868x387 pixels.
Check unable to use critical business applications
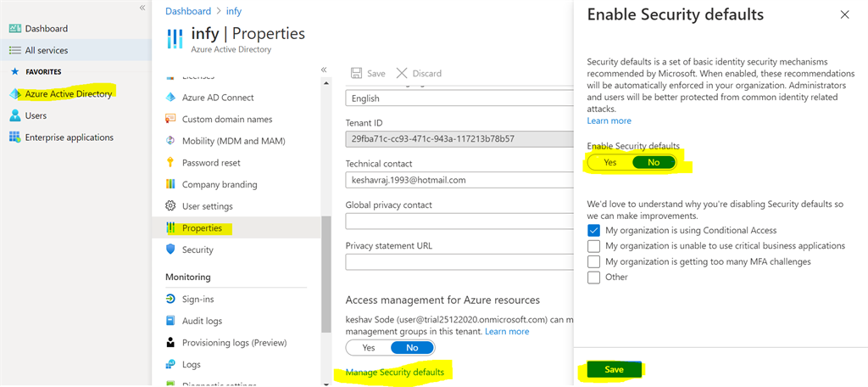click(594, 245)
